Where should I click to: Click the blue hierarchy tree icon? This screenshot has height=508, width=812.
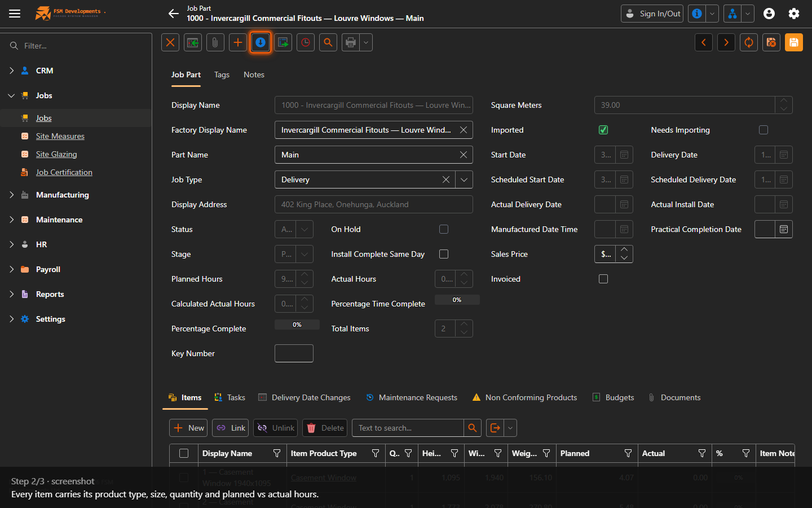(732, 14)
